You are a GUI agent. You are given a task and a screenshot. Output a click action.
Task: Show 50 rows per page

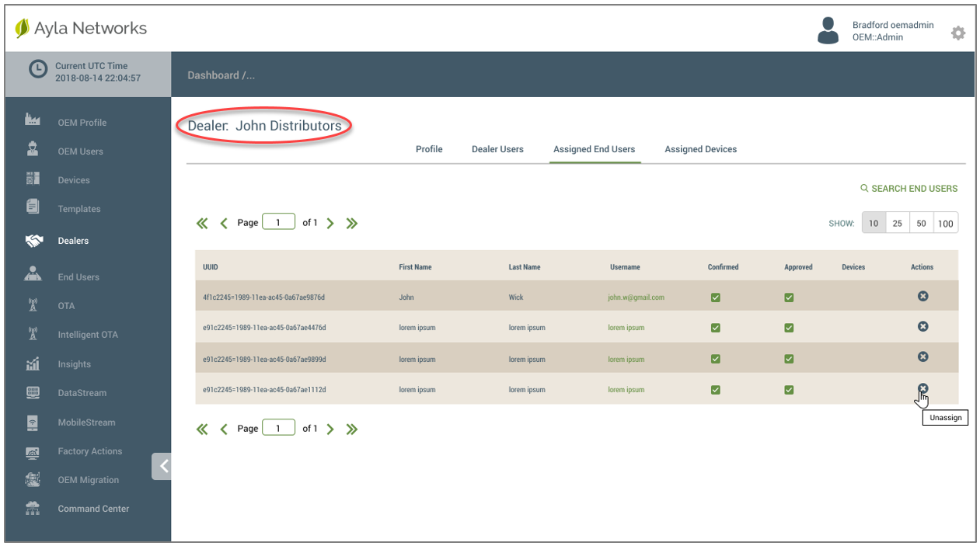pos(921,223)
